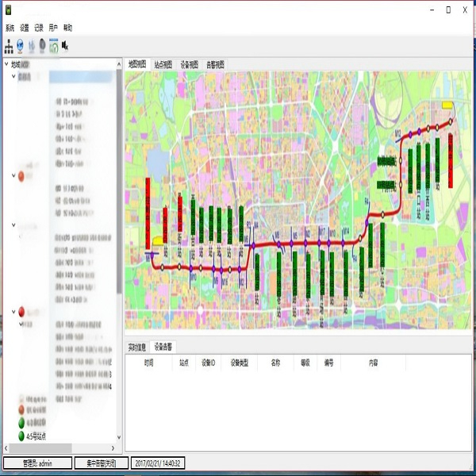This screenshot has width=476, height=476.
Task: Click the 集中告警[关闭] status button
Action: (x=95, y=463)
